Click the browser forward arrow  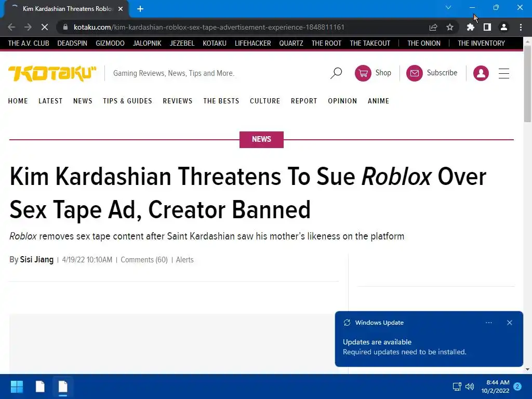click(x=28, y=27)
